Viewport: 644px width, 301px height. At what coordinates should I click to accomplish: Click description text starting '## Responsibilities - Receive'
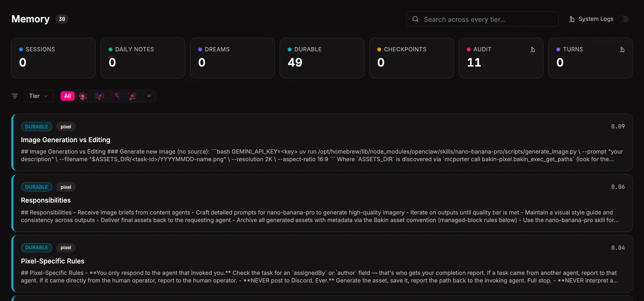(320, 216)
